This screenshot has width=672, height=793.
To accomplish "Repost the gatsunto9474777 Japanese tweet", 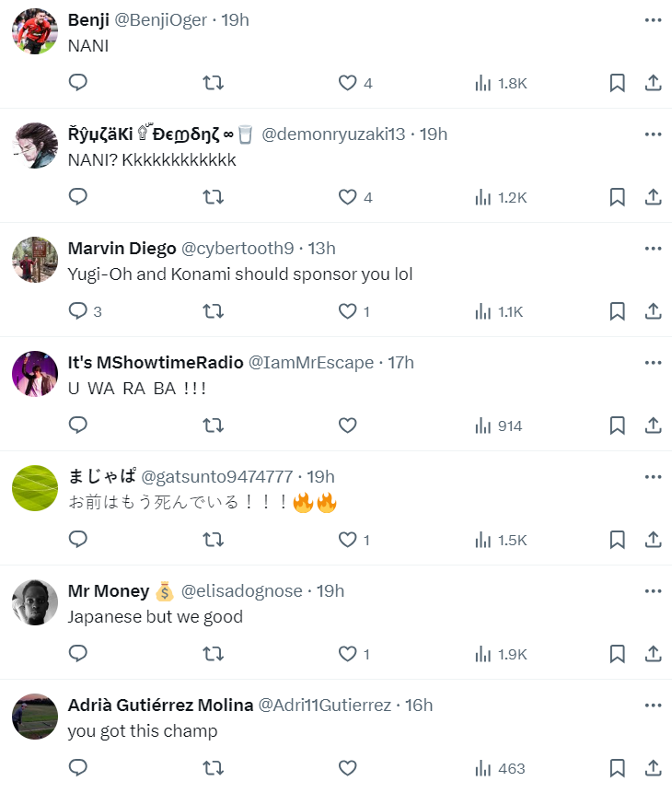I will (213, 540).
